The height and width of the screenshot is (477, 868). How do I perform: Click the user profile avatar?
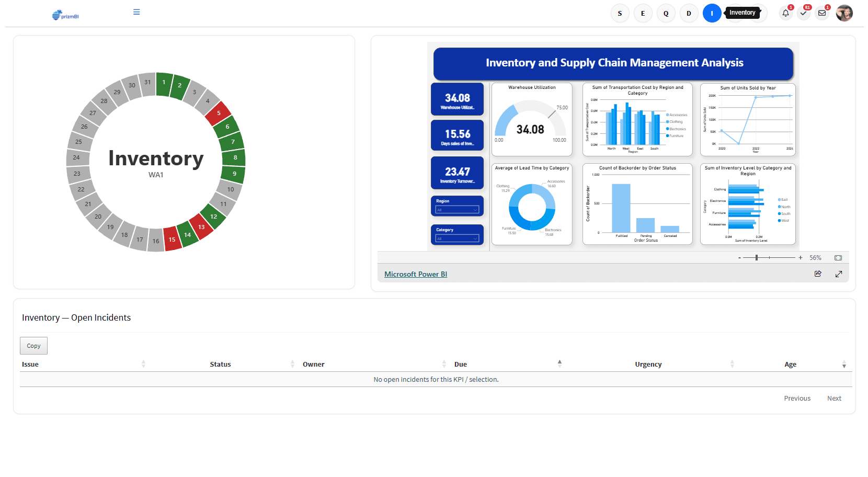[844, 13]
